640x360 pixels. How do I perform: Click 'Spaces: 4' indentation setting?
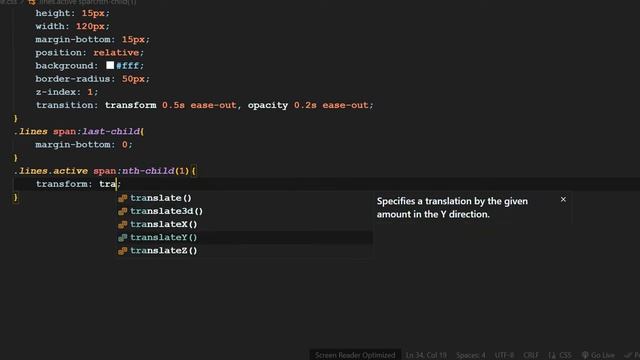click(471, 355)
